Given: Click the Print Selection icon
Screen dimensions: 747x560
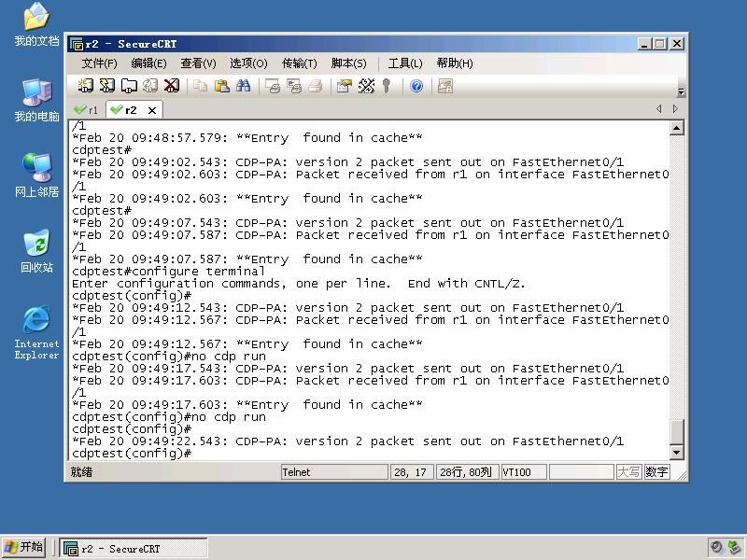Looking at the screenshot, I should (x=294, y=86).
